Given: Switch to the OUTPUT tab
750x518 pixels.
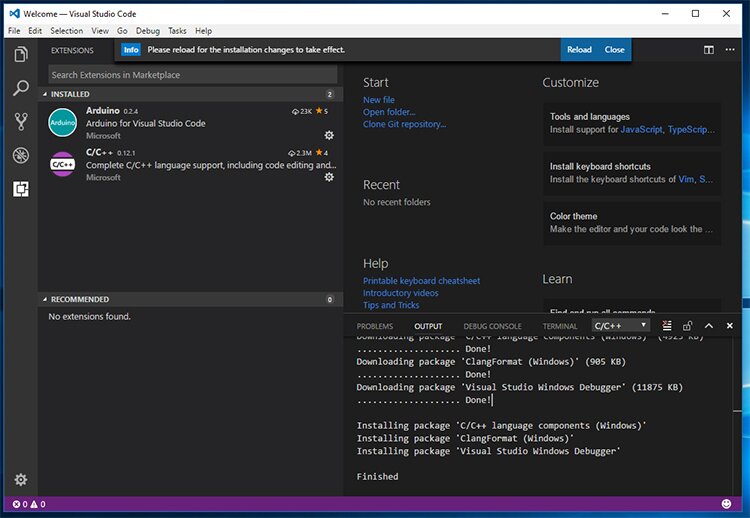Looking at the screenshot, I should 428,326.
